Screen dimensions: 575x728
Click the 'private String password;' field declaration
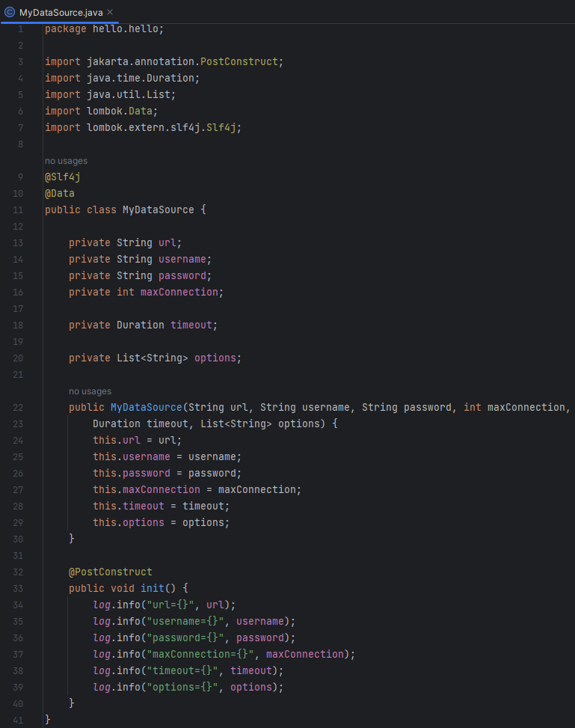pos(140,276)
